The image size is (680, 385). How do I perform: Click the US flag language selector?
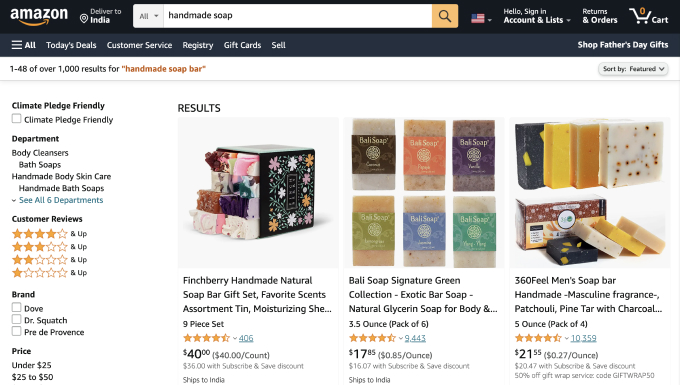coord(481,19)
